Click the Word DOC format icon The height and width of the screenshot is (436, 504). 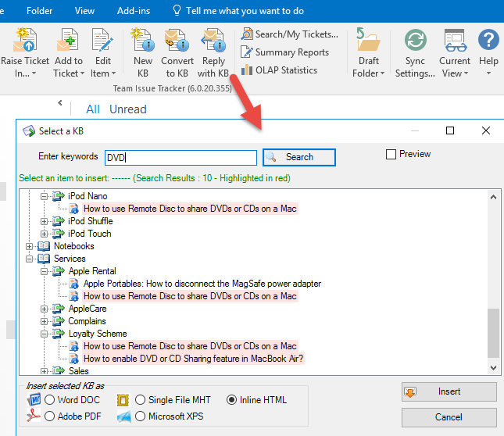coord(34,400)
